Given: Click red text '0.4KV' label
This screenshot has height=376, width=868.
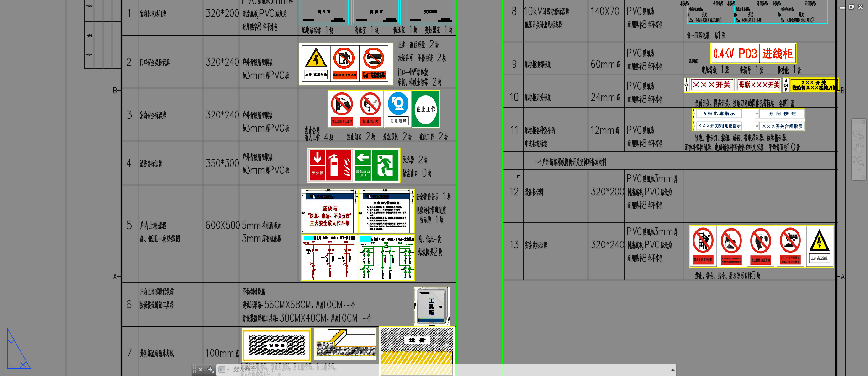Looking at the screenshot, I should tap(724, 54).
